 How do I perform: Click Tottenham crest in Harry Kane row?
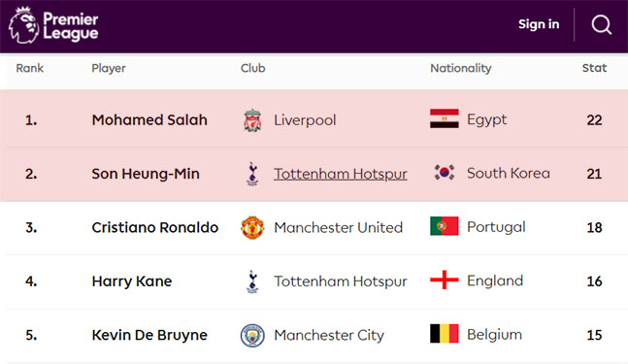point(252,281)
